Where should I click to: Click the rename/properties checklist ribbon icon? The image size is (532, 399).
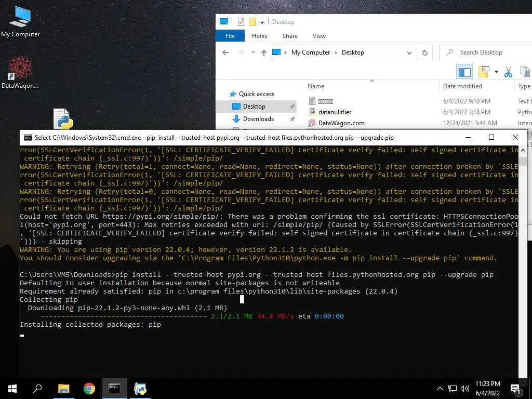484,72
